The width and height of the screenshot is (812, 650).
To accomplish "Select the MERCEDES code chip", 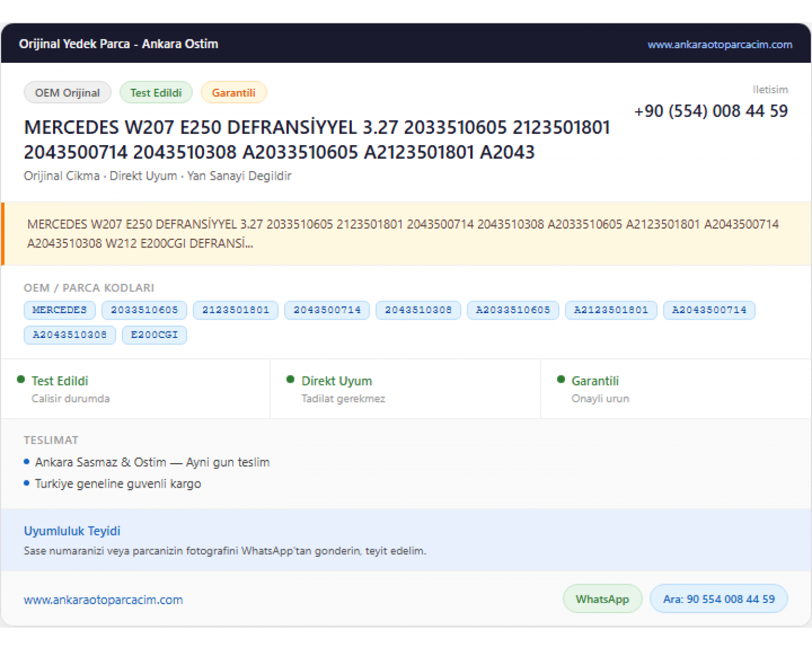I will pyautogui.click(x=60, y=310).
